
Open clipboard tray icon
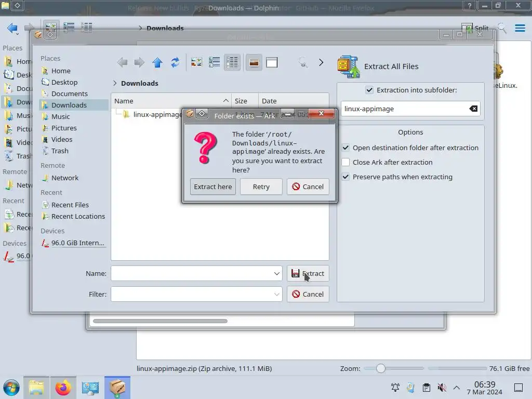[426, 388]
